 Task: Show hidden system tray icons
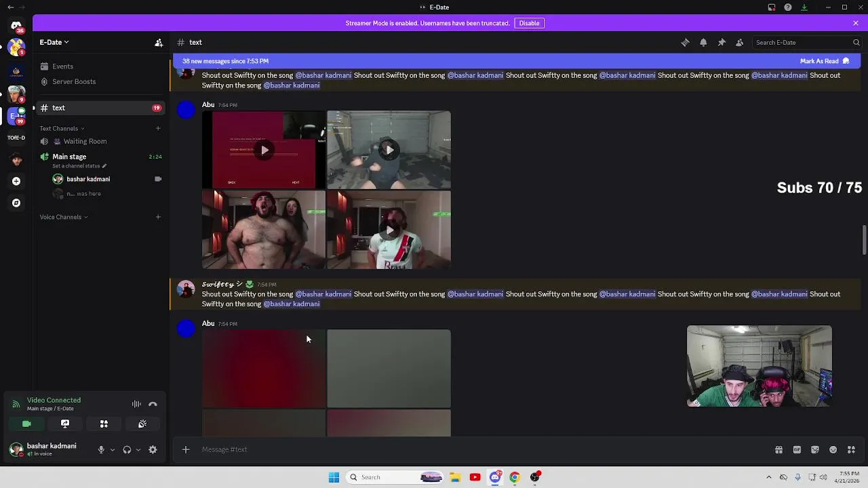768,477
